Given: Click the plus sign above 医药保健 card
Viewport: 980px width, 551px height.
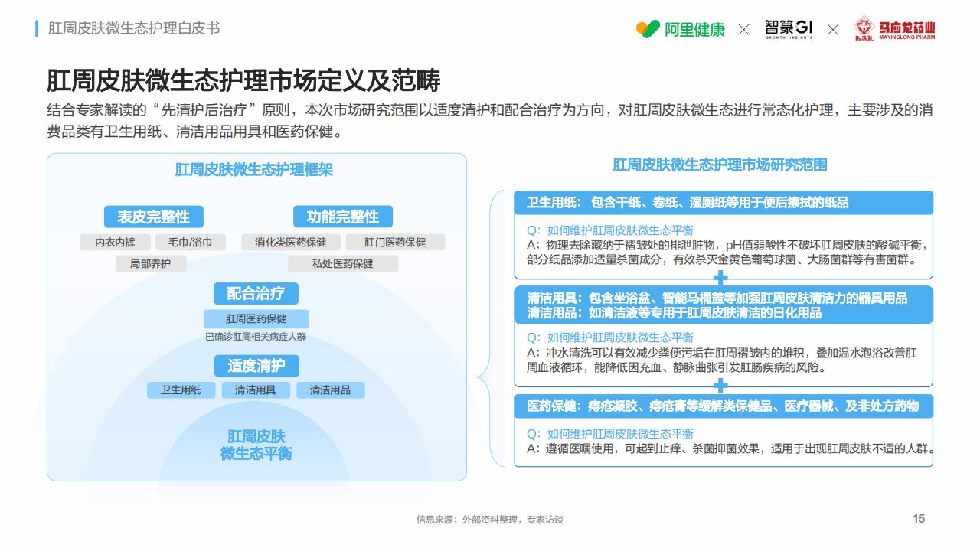Looking at the screenshot, I should coord(720,386).
